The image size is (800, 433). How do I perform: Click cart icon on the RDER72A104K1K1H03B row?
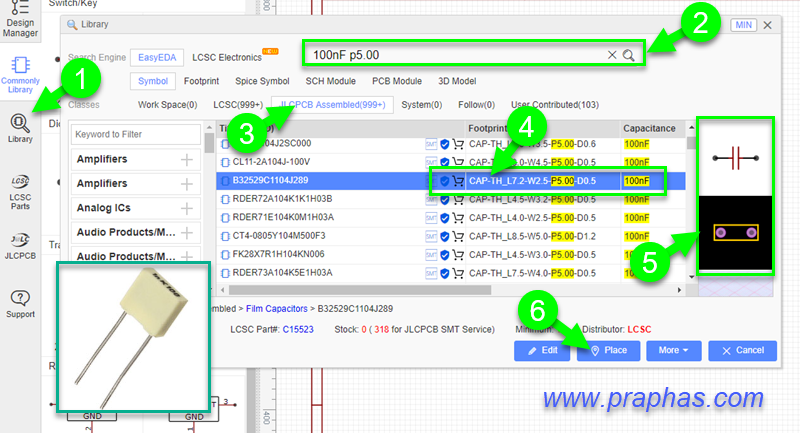coord(458,199)
